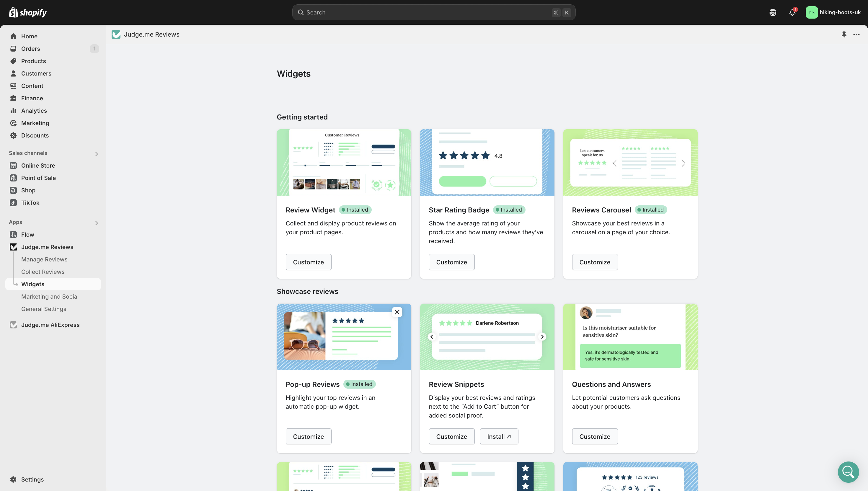Click the Finance bank icon
This screenshot has width=868, height=491.
[x=13, y=98]
